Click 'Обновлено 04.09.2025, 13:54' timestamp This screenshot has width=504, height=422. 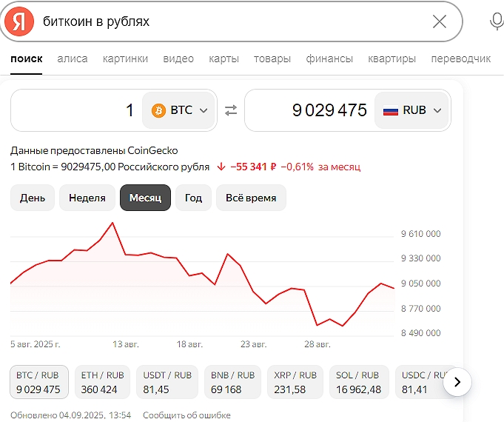point(71,415)
